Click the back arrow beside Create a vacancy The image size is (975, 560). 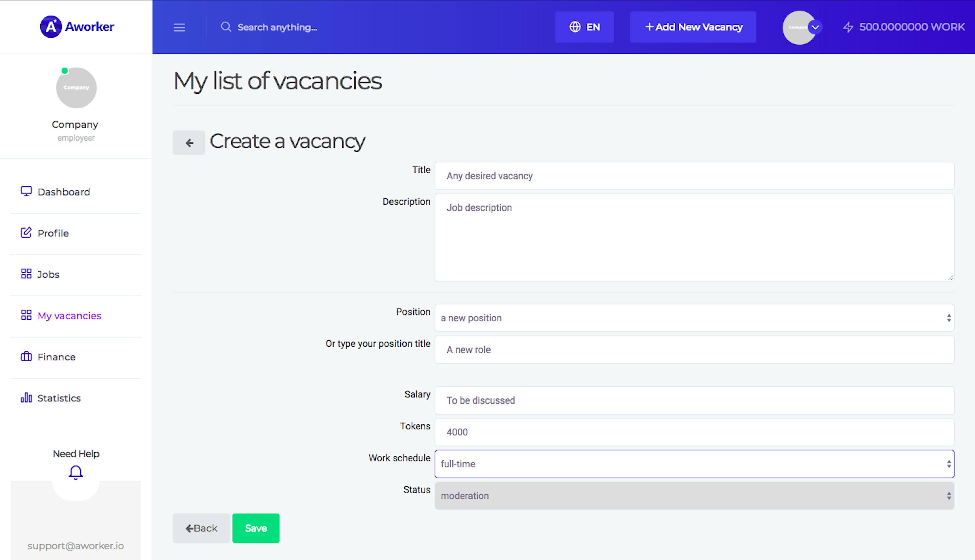pyautogui.click(x=189, y=143)
